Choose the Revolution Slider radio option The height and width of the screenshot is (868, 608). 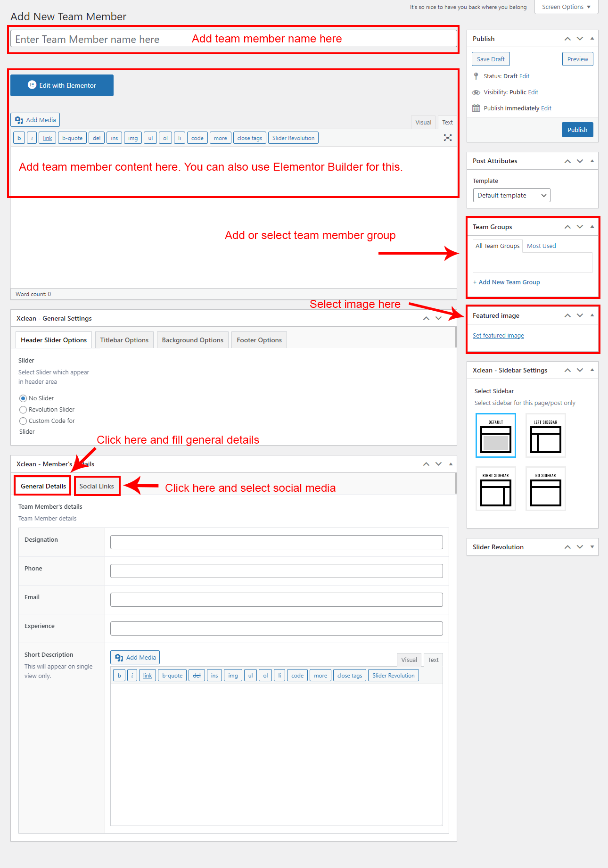[x=23, y=410]
